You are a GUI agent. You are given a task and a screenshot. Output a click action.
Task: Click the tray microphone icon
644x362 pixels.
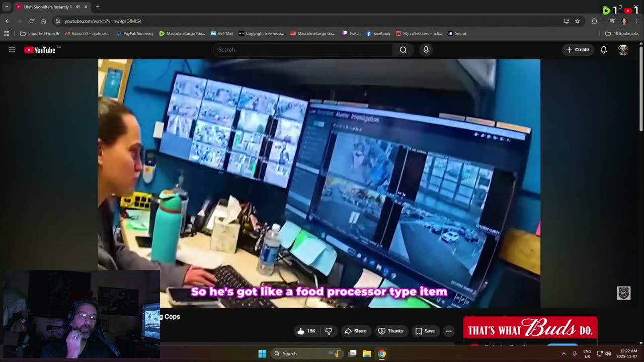point(575,353)
